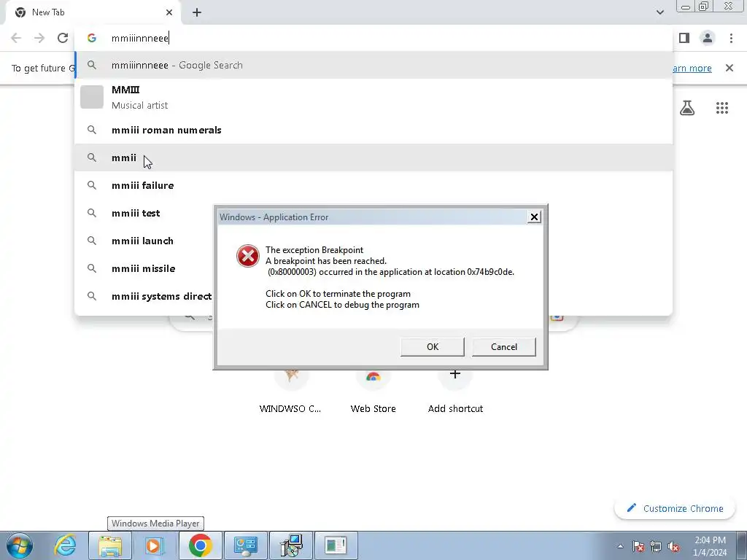Click in the address bar text

[x=140, y=38]
